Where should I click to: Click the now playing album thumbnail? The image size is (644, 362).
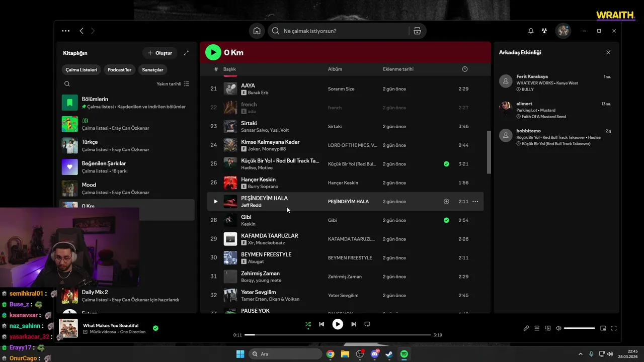tap(68, 328)
